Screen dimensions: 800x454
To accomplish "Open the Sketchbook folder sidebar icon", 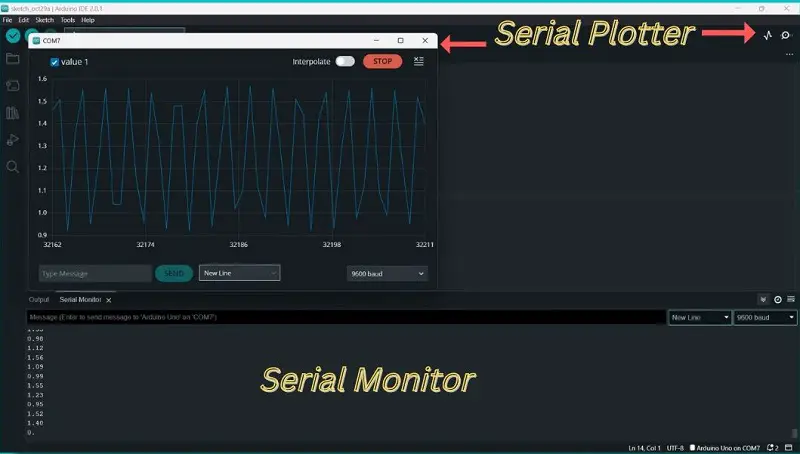I will [x=13, y=59].
